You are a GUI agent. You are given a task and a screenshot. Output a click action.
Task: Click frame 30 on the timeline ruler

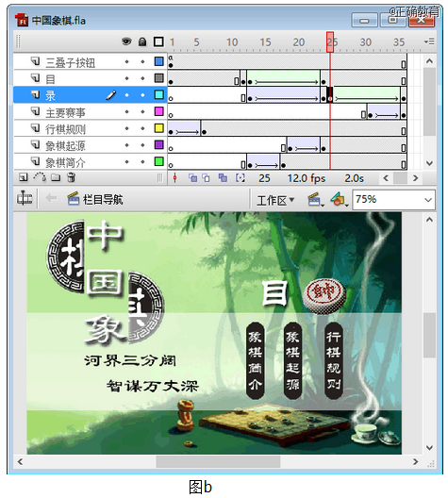click(x=365, y=42)
